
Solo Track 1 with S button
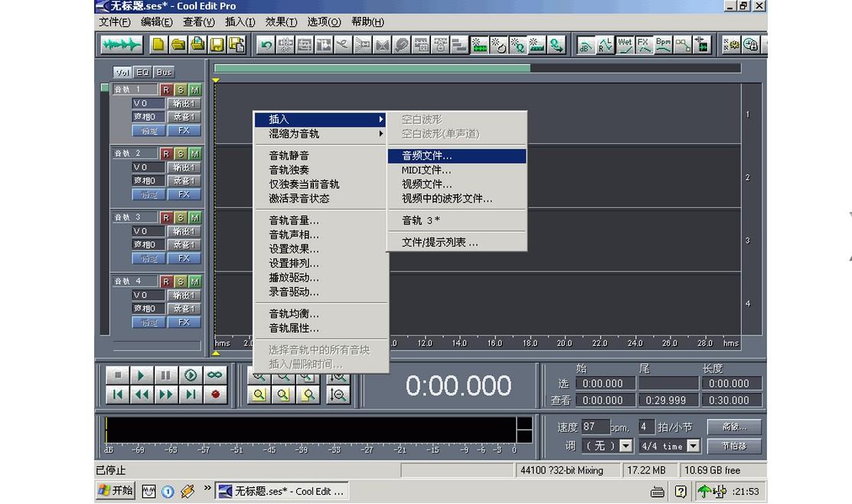pos(181,89)
